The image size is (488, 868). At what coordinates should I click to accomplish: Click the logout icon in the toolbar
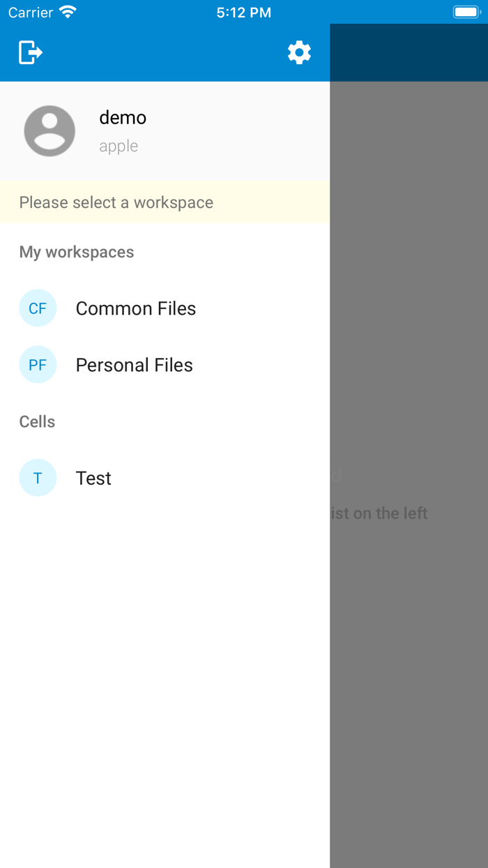click(29, 52)
